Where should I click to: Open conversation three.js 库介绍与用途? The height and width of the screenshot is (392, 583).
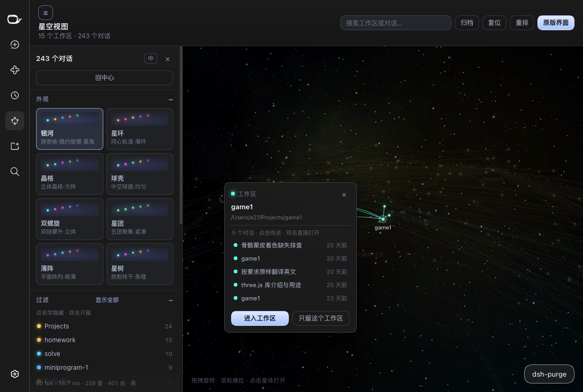click(x=290, y=285)
